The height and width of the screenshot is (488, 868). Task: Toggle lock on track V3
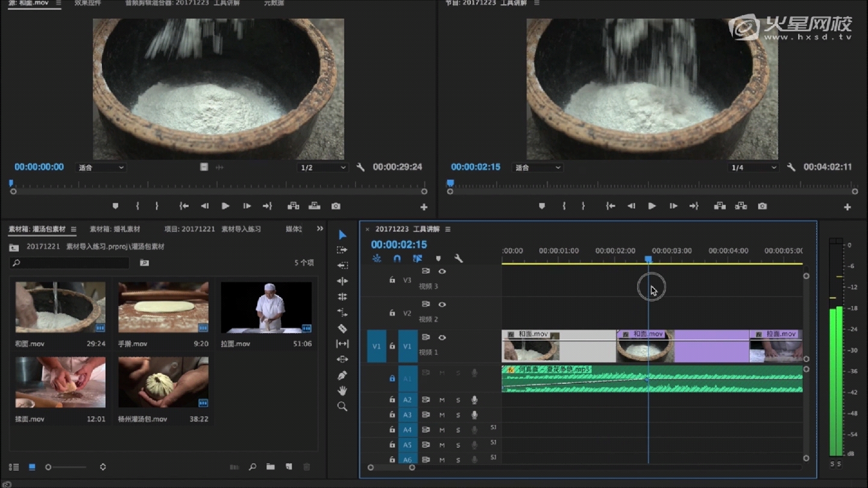click(x=392, y=280)
